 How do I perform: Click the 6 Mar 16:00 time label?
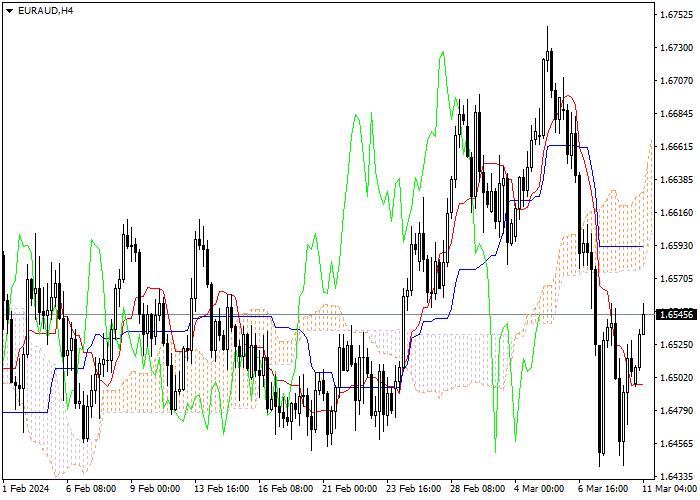coord(603,488)
